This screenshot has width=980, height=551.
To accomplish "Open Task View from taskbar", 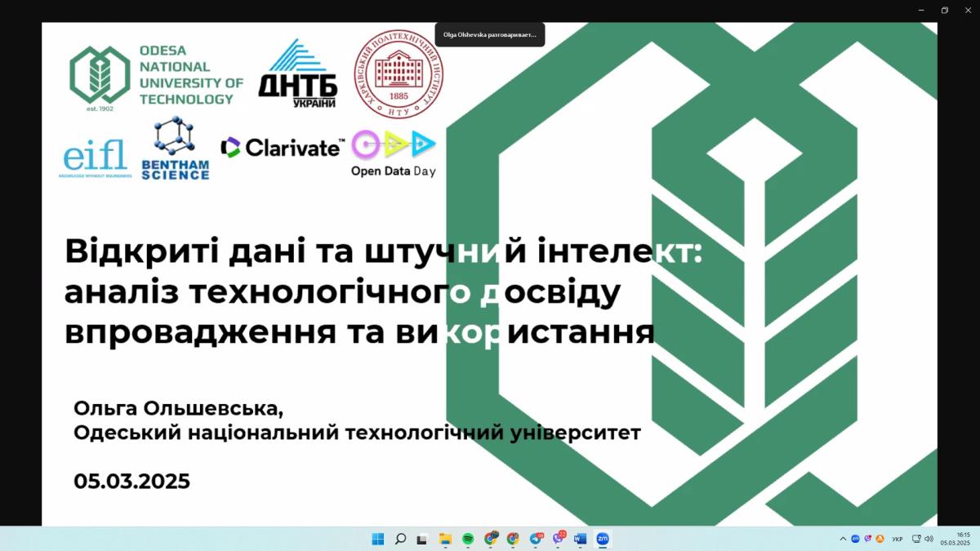I will [x=422, y=539].
